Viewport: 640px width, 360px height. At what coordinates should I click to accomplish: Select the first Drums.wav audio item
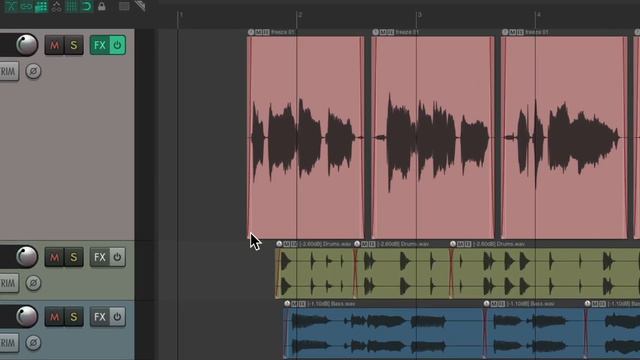click(x=315, y=273)
